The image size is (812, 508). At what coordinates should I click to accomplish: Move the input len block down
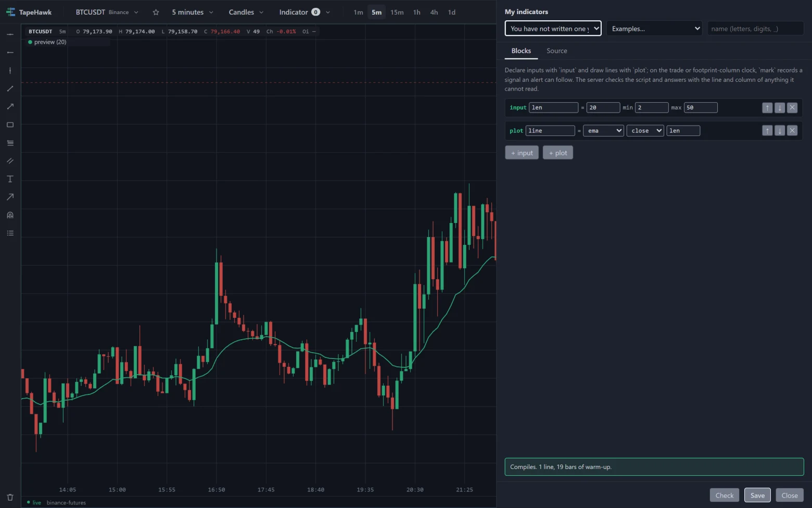[x=780, y=108]
